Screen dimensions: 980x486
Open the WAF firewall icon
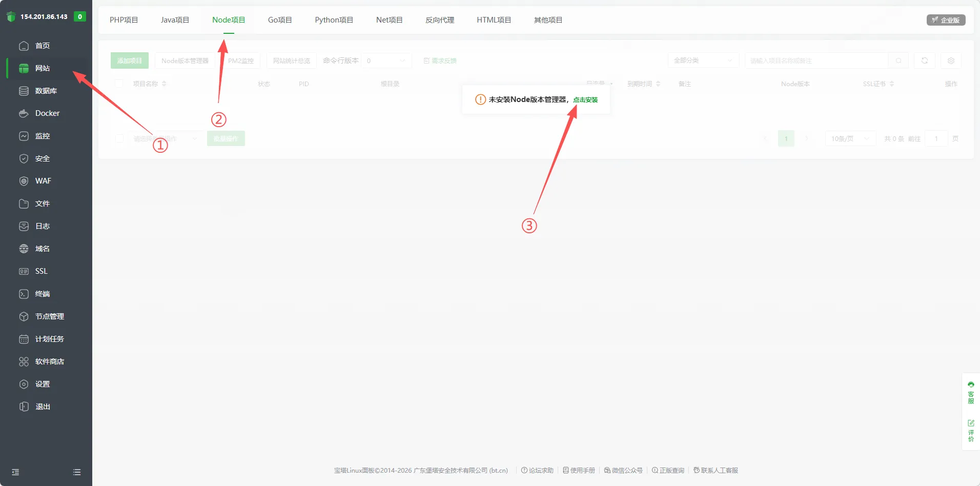pyautogui.click(x=24, y=181)
